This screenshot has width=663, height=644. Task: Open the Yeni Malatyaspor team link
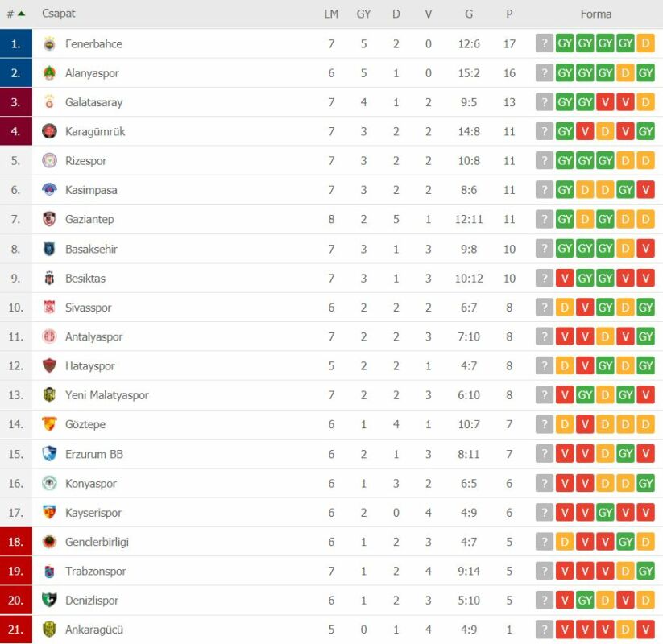tap(107, 395)
